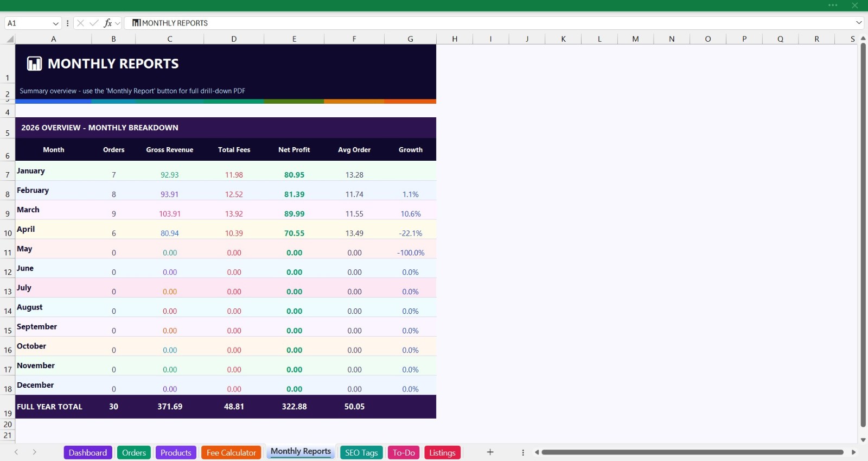Click the vertical scroll down arrow

point(863,440)
